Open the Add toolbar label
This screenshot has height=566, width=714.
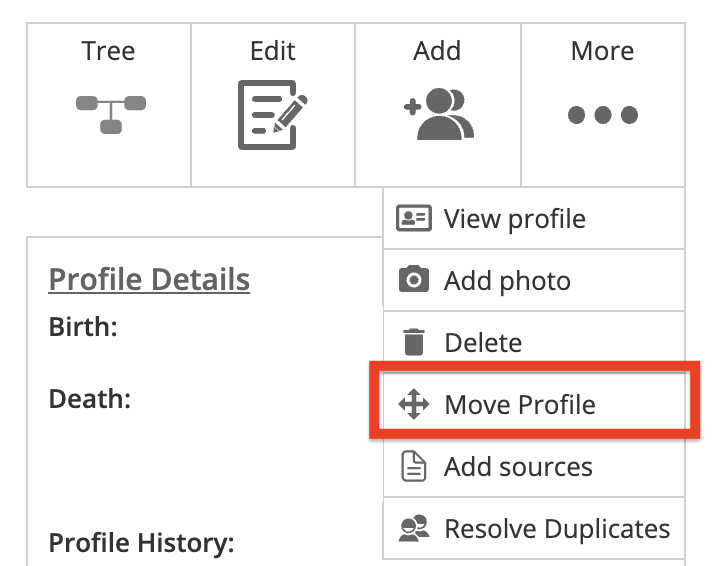pos(437,50)
